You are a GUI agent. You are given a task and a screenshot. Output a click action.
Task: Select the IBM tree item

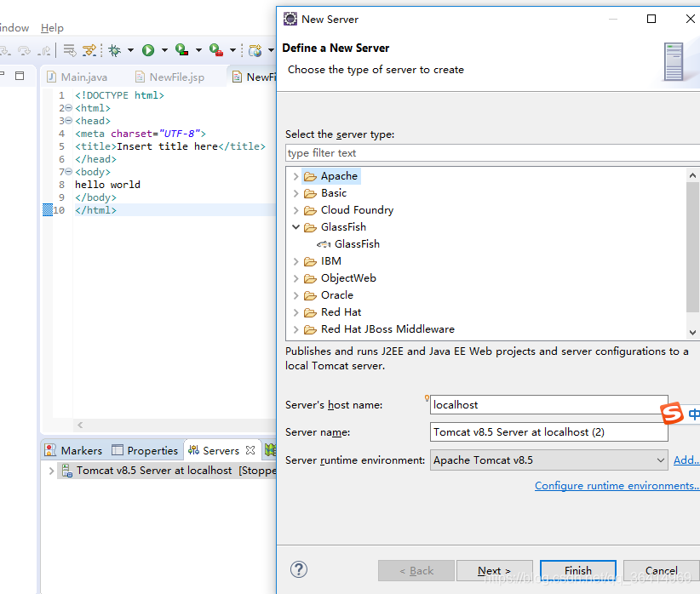pyautogui.click(x=330, y=261)
